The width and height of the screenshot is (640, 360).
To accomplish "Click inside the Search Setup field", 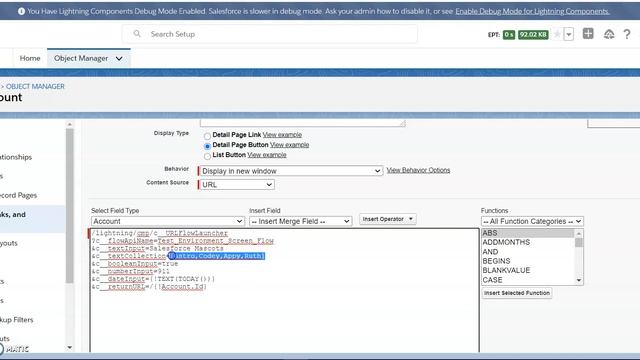I will (x=269, y=34).
